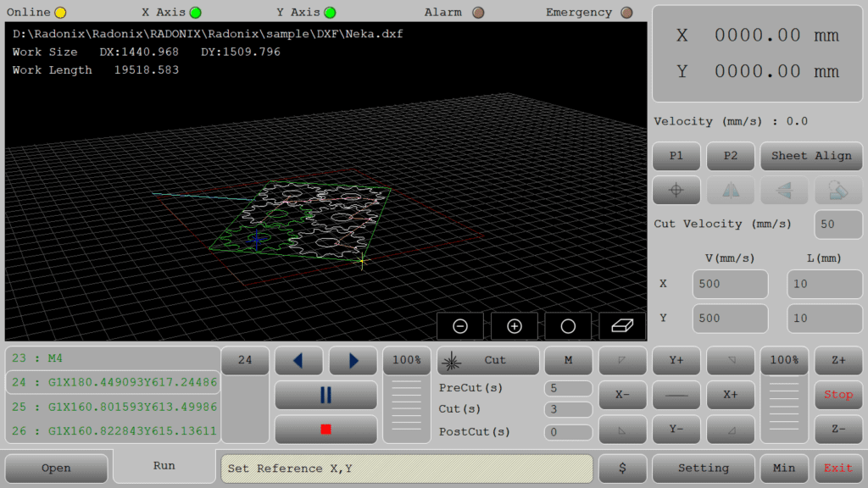This screenshot has width=868, height=488.
Task: Click the X velocity 500 field
Action: point(730,284)
